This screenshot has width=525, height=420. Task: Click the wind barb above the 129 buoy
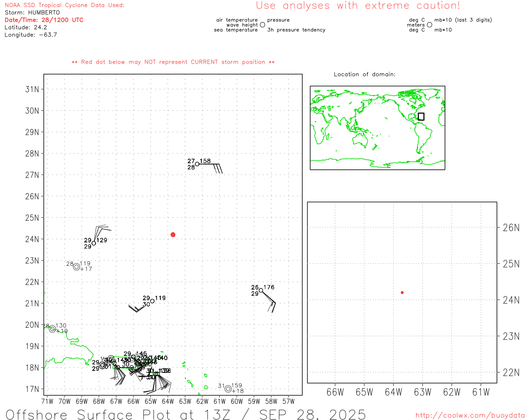pos(102,233)
